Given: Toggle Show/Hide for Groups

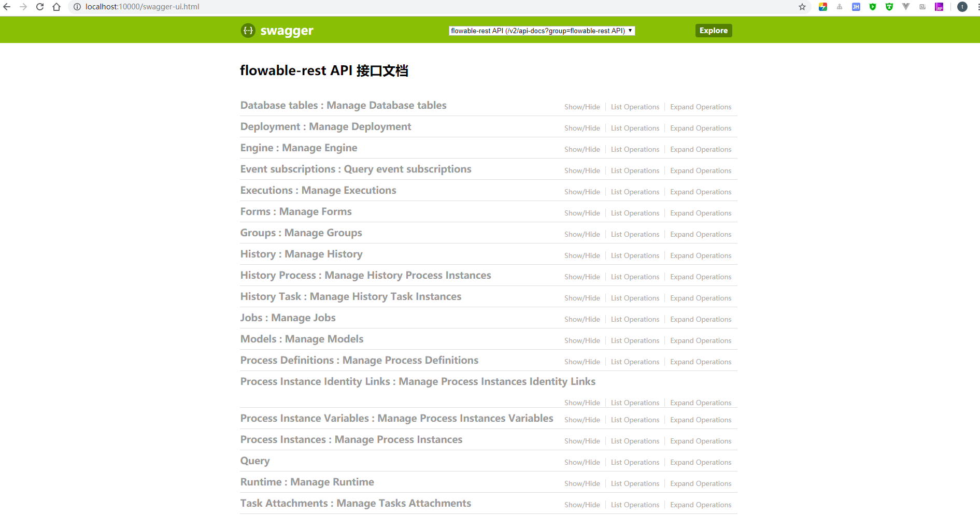Looking at the screenshot, I should 582,234.
